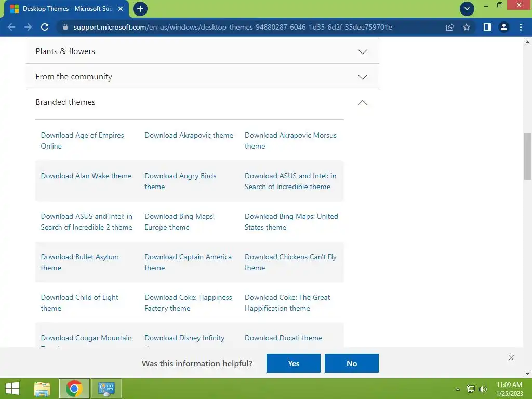Screen dimensions: 532x399
Task: Open File Explorer from taskbar
Action: point(42,389)
